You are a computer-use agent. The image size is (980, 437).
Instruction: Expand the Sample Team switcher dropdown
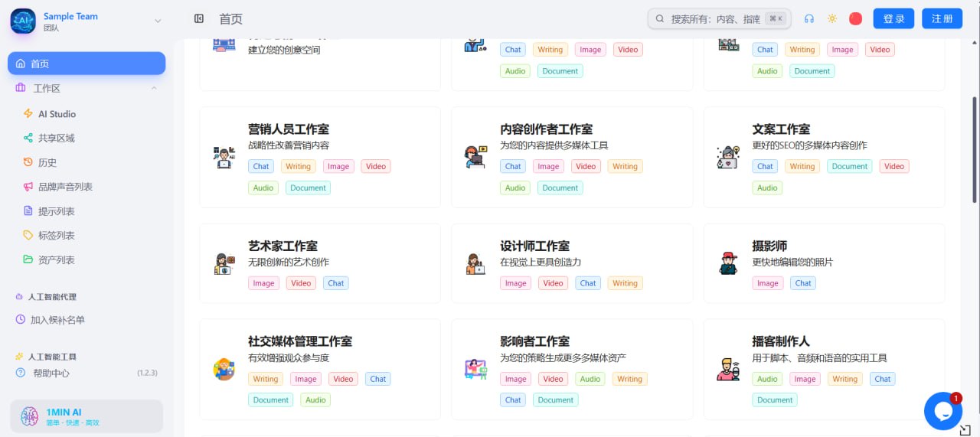coord(158,21)
